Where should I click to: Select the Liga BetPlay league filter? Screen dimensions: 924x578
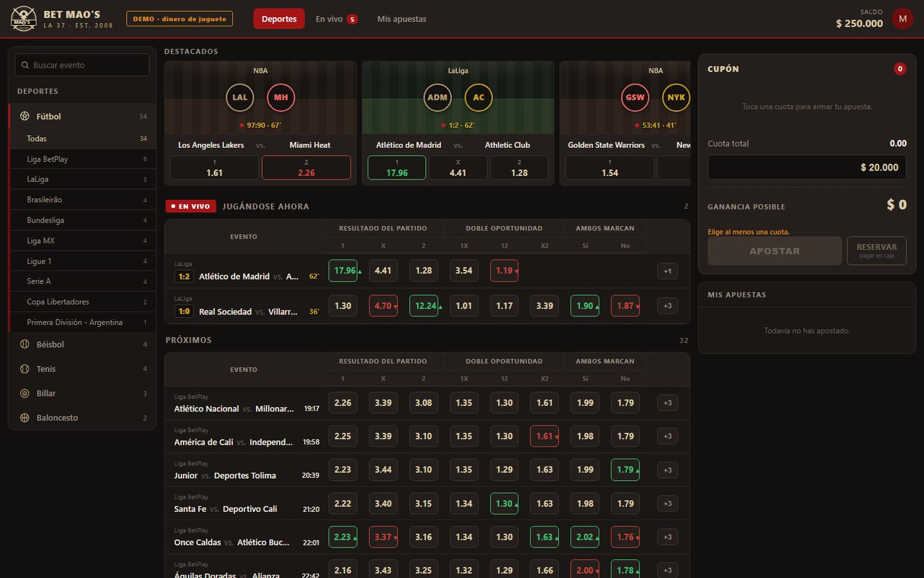(x=83, y=159)
